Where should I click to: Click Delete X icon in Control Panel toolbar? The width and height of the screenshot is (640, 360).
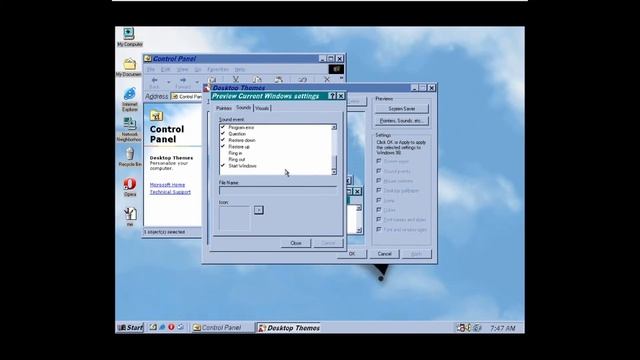(x=327, y=79)
